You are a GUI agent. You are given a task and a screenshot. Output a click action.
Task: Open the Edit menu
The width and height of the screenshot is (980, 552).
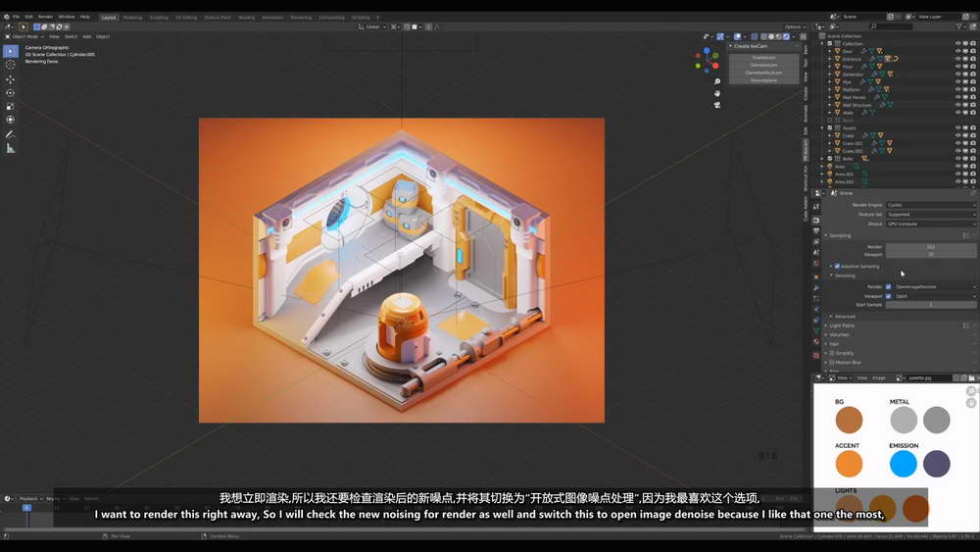[28, 17]
